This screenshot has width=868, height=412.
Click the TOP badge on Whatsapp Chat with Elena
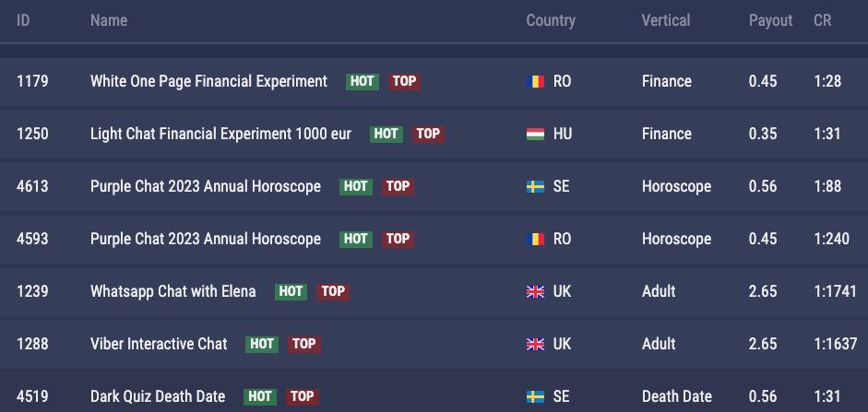(333, 291)
